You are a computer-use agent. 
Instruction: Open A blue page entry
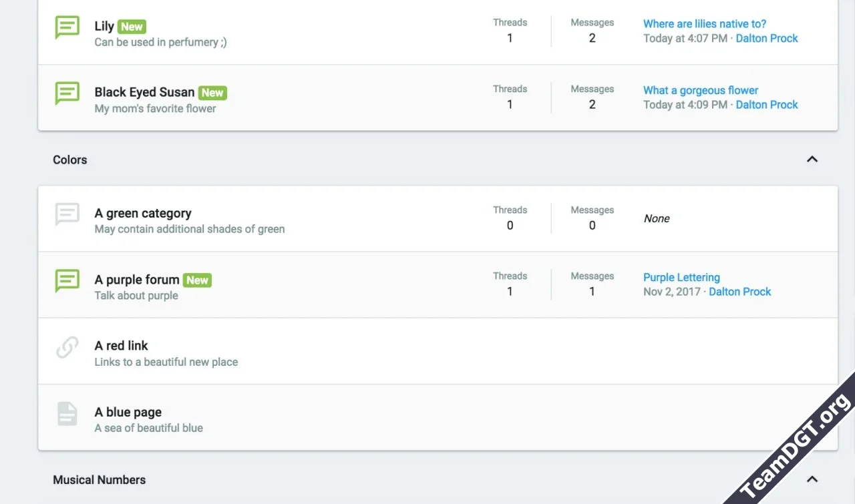point(128,413)
